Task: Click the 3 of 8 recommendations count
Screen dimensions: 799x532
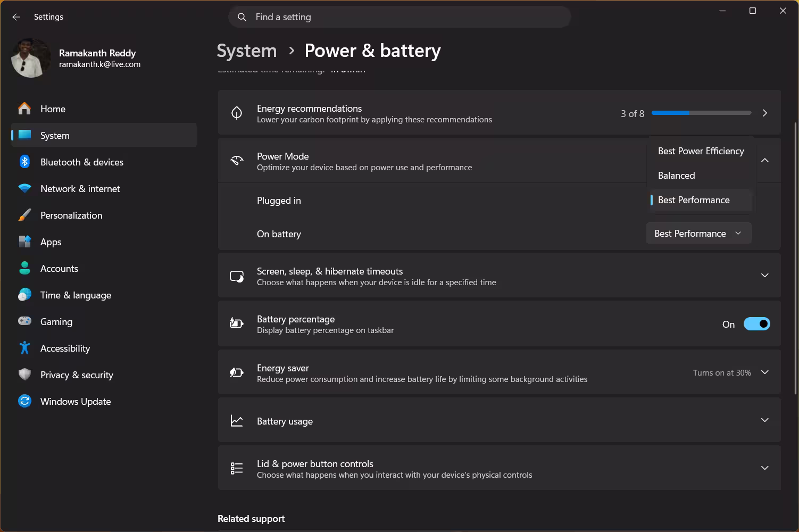Action: pyautogui.click(x=632, y=113)
